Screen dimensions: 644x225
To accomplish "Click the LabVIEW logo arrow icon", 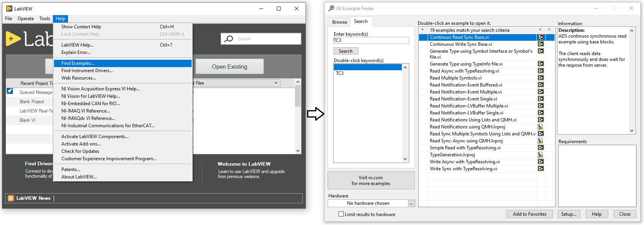I will point(13,39).
